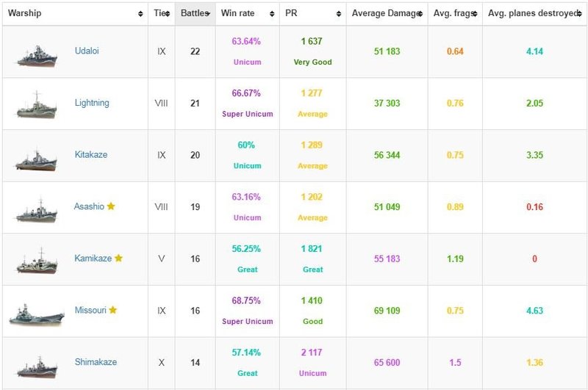Click the star icon next to Missouri
588x390 pixels.
click(x=113, y=310)
